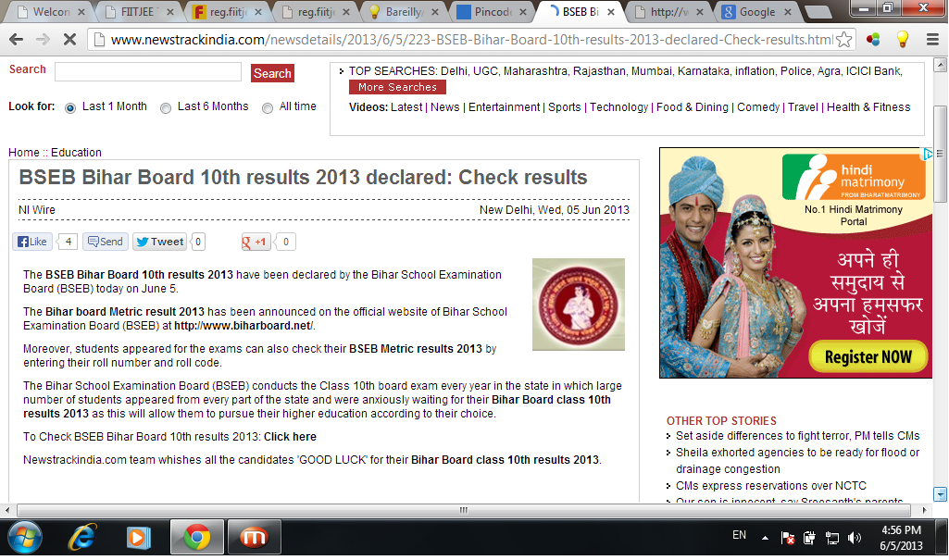Click Register NOW on matrimony ad
Screen dimensions: 949x560
click(x=868, y=356)
